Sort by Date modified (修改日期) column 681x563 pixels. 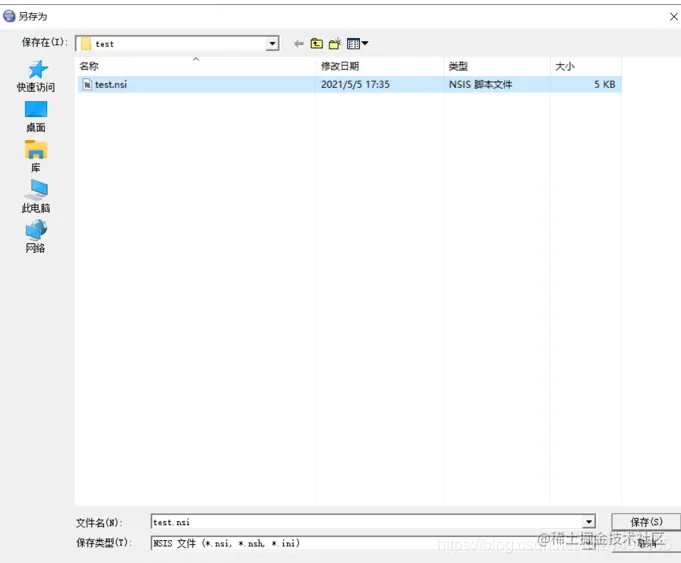pyautogui.click(x=380, y=66)
